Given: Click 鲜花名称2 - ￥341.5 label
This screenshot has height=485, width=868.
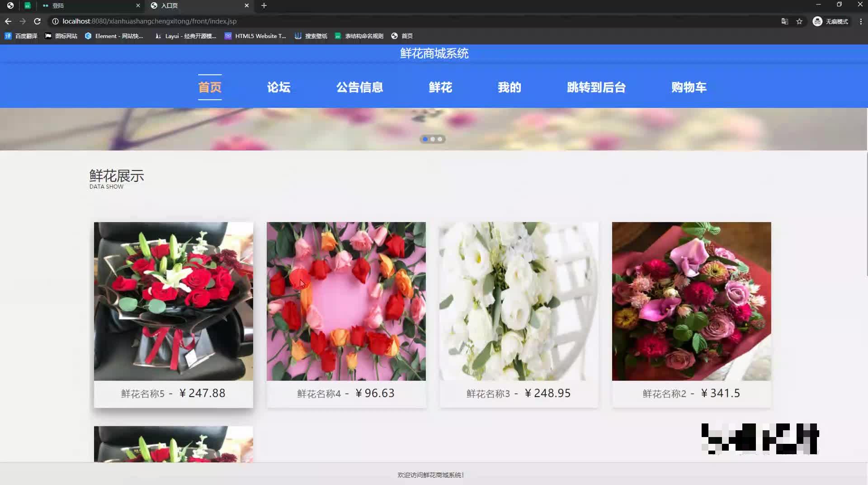Looking at the screenshot, I should [x=691, y=393].
